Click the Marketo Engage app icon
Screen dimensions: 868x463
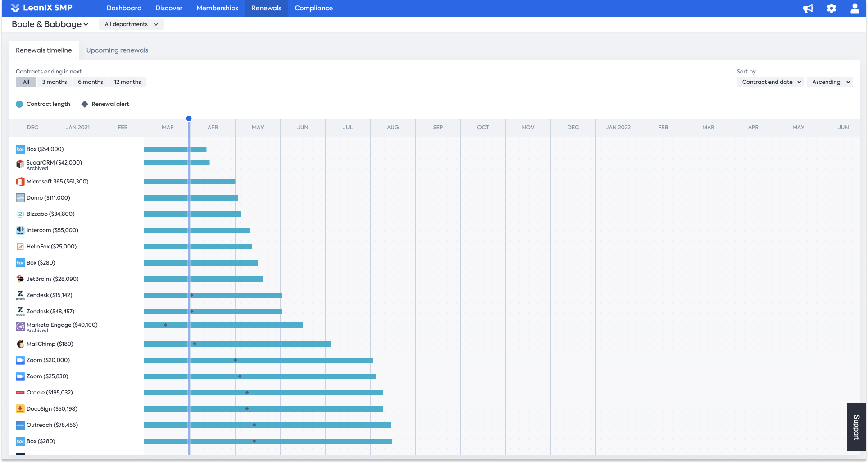tap(20, 326)
